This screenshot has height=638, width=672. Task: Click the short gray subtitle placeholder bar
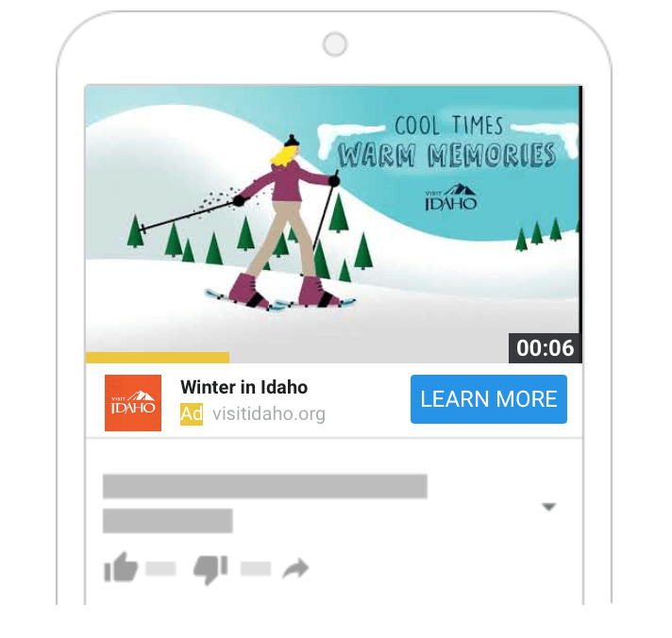pyautogui.click(x=168, y=521)
